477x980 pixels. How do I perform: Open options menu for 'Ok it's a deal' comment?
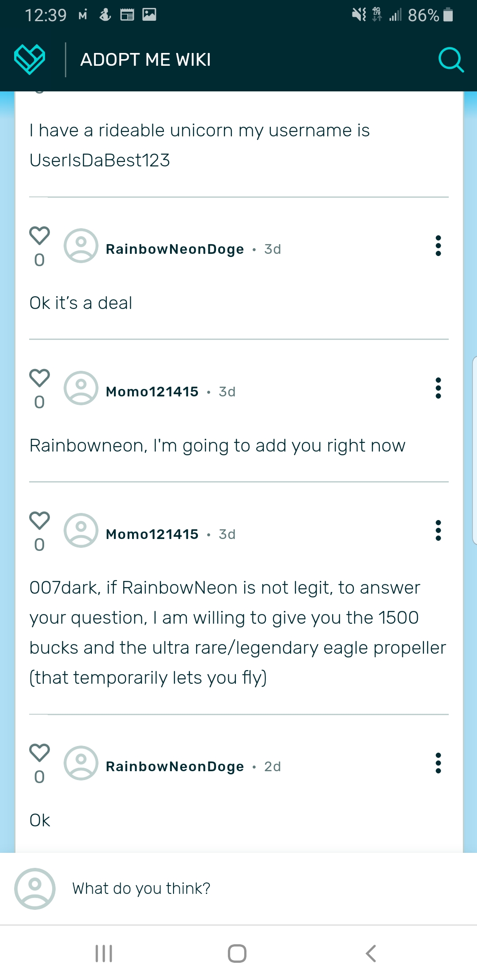click(x=438, y=246)
